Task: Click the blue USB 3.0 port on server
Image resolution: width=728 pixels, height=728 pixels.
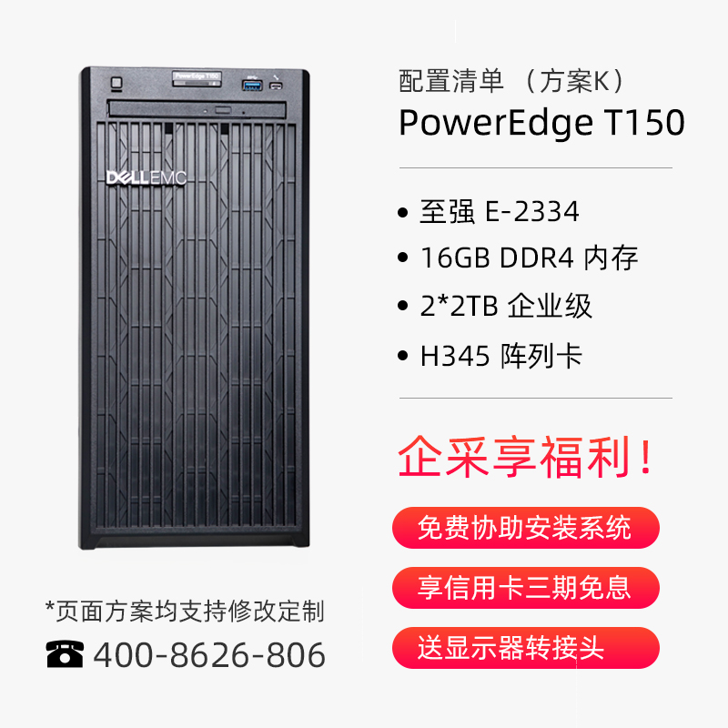Action: point(252,85)
